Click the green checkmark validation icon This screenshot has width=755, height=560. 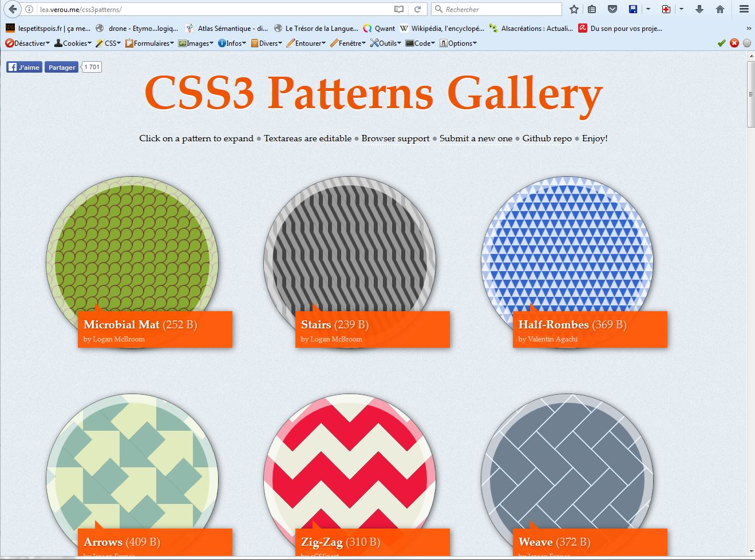[721, 43]
